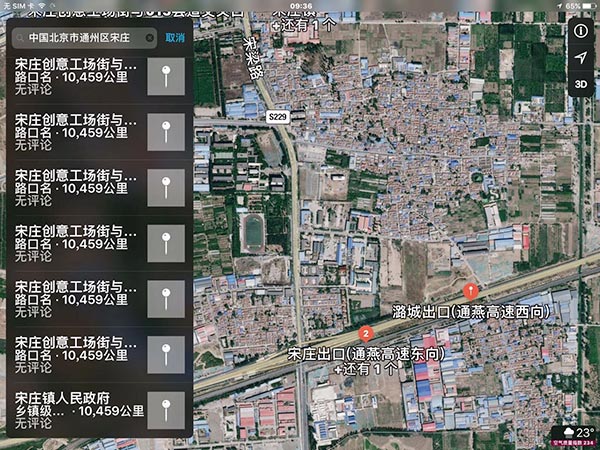Open the 宋庄镇人民政府 search result
This screenshot has width=600, height=450.
75,410
